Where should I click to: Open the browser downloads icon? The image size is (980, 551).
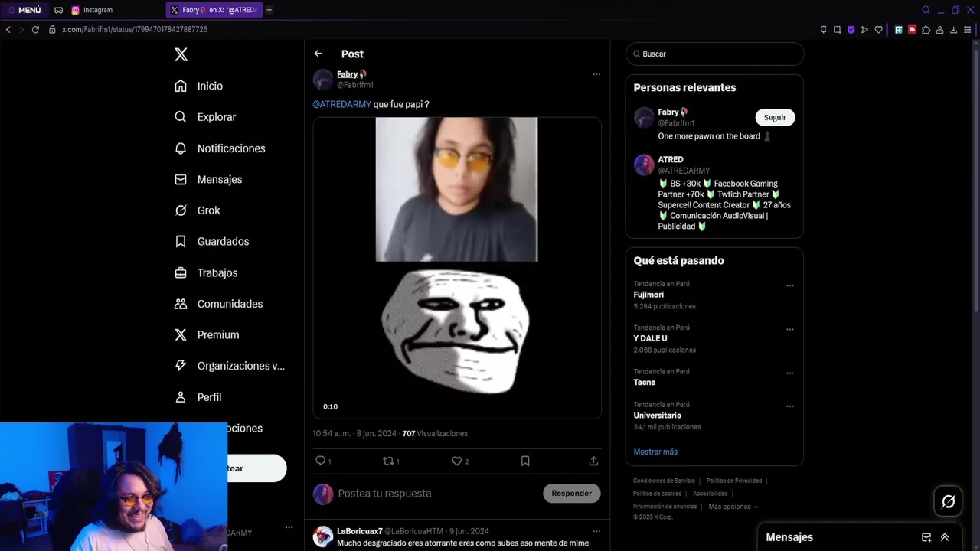point(953,29)
